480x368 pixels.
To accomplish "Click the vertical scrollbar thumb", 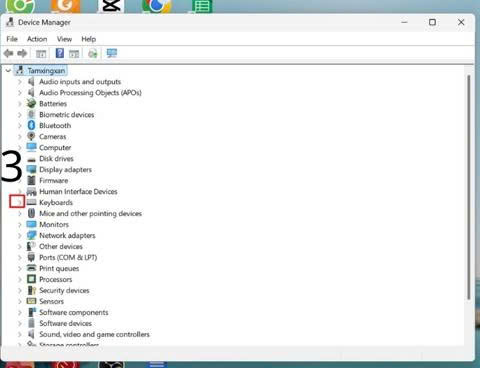I will [x=469, y=187].
